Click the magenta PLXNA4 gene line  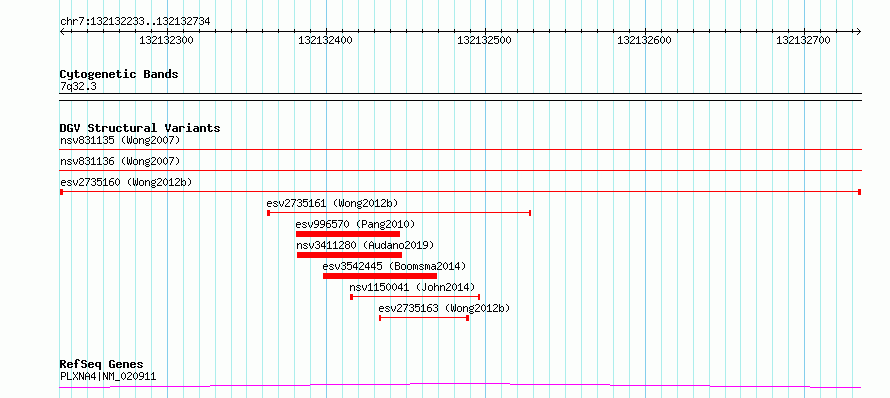(x=460, y=386)
